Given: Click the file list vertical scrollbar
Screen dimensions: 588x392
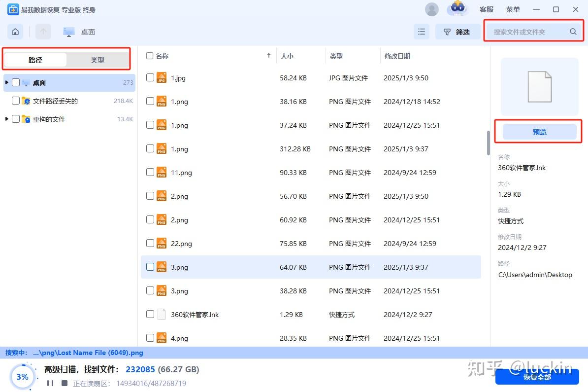Looking at the screenshot, I should (x=488, y=143).
